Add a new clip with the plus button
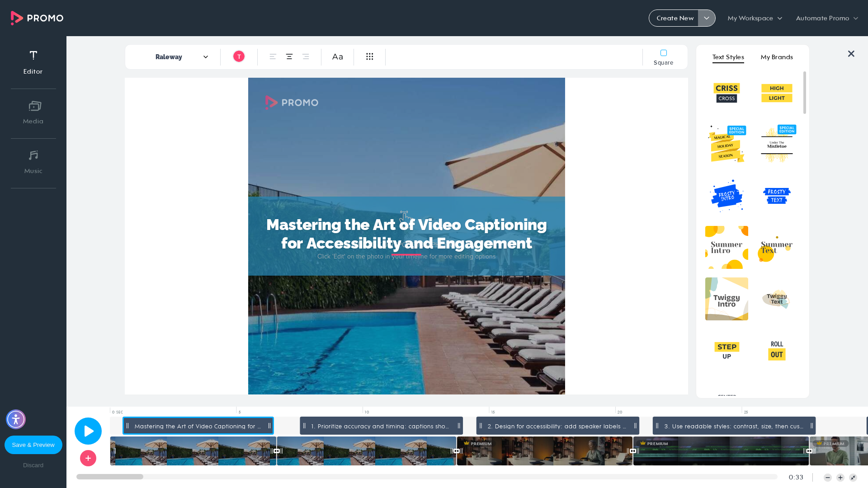This screenshot has height=488, width=868. (88, 458)
